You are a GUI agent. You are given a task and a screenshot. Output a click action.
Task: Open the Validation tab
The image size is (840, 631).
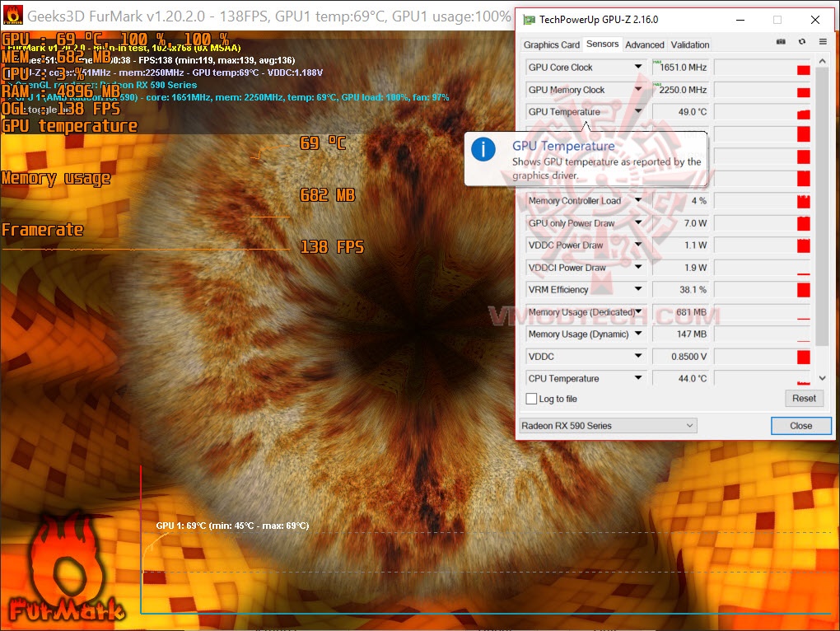[x=690, y=45]
